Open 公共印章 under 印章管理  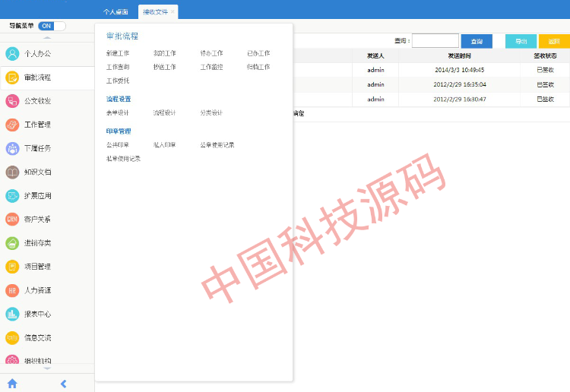tap(118, 144)
